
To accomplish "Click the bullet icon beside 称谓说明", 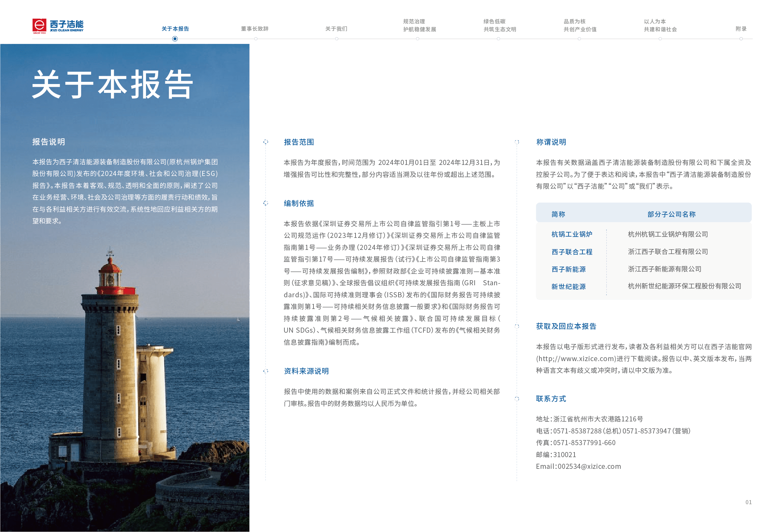I will [x=517, y=142].
